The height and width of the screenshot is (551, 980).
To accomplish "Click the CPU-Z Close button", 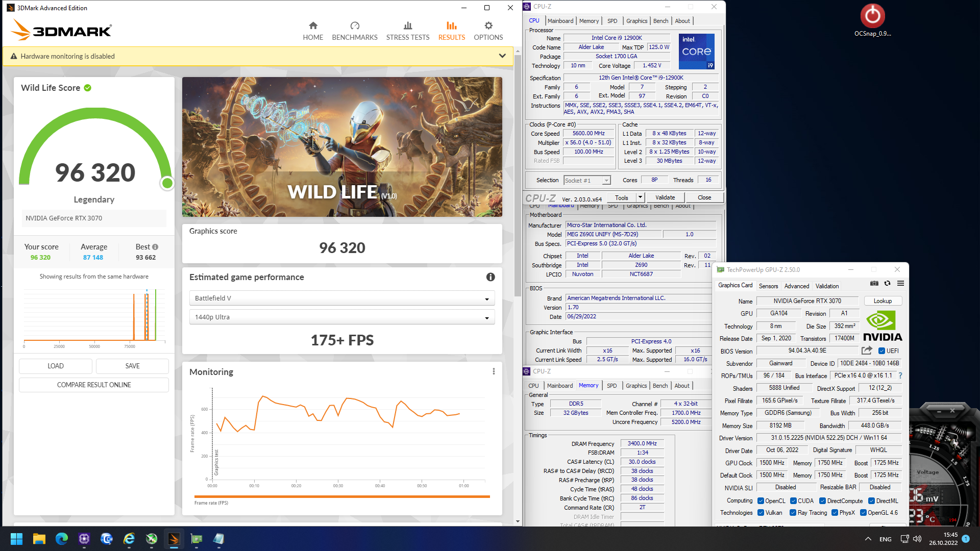I will (x=704, y=197).
